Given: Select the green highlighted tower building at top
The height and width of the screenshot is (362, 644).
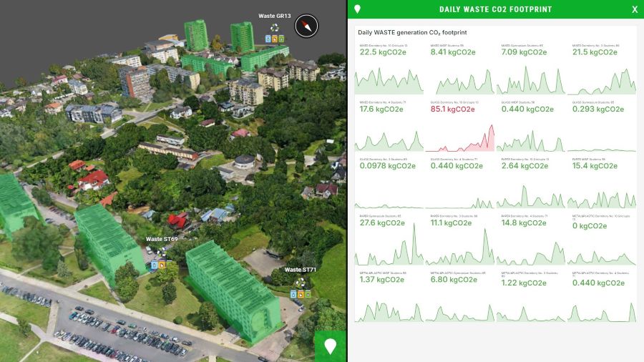Looking at the screenshot, I should click(x=195, y=34).
